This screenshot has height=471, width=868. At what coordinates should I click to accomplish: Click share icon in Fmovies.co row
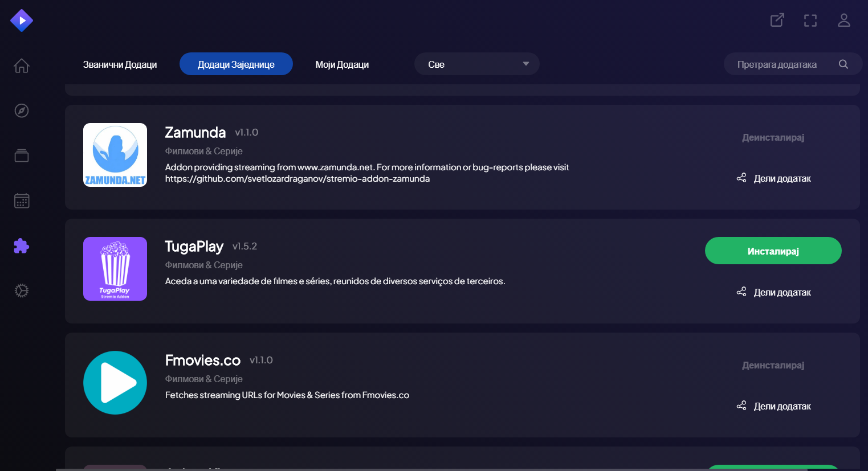tap(741, 406)
